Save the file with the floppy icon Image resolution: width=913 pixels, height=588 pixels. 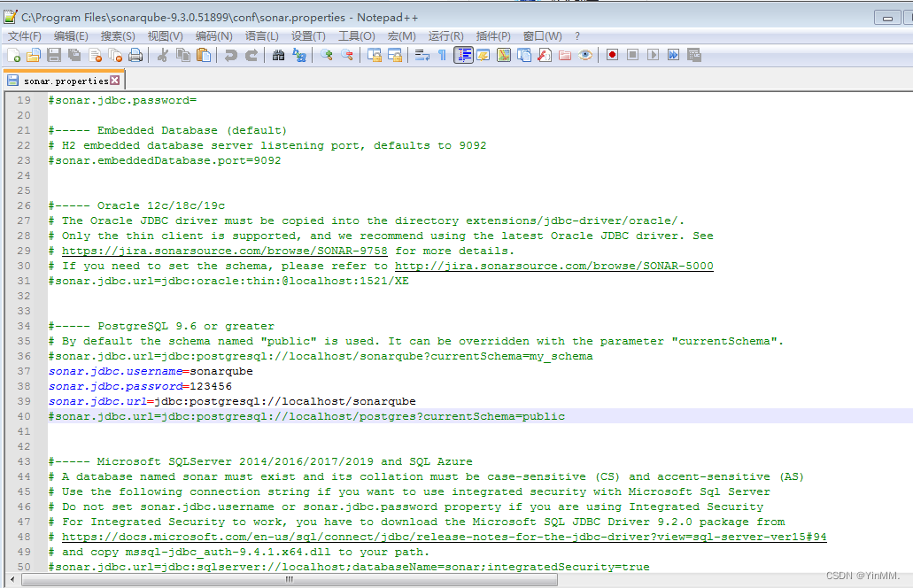(54, 55)
